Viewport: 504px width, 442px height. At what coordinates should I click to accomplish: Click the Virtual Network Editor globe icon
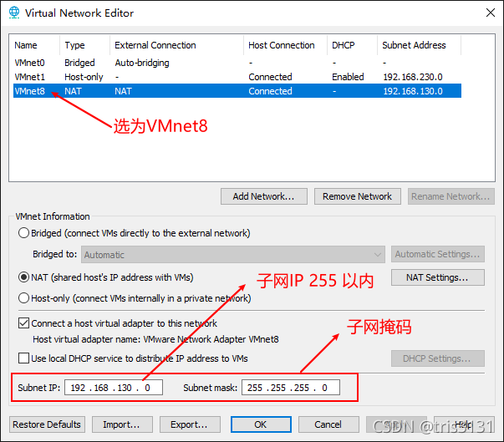point(14,13)
